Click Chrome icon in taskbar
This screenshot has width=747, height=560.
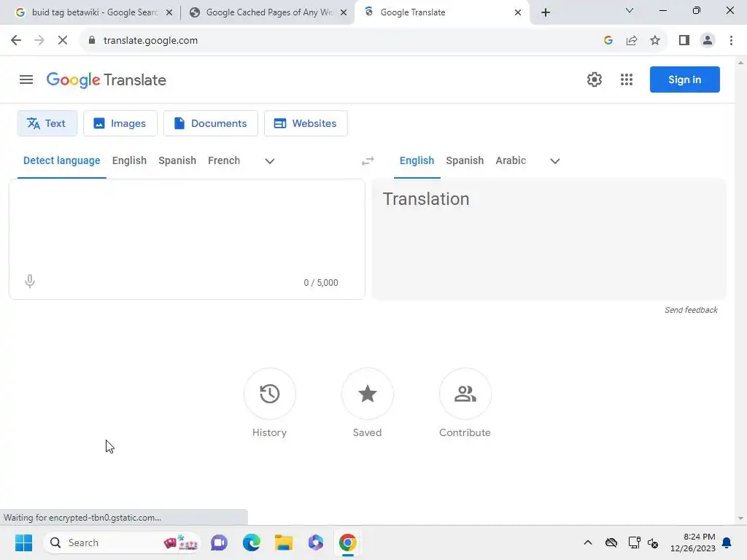click(348, 542)
